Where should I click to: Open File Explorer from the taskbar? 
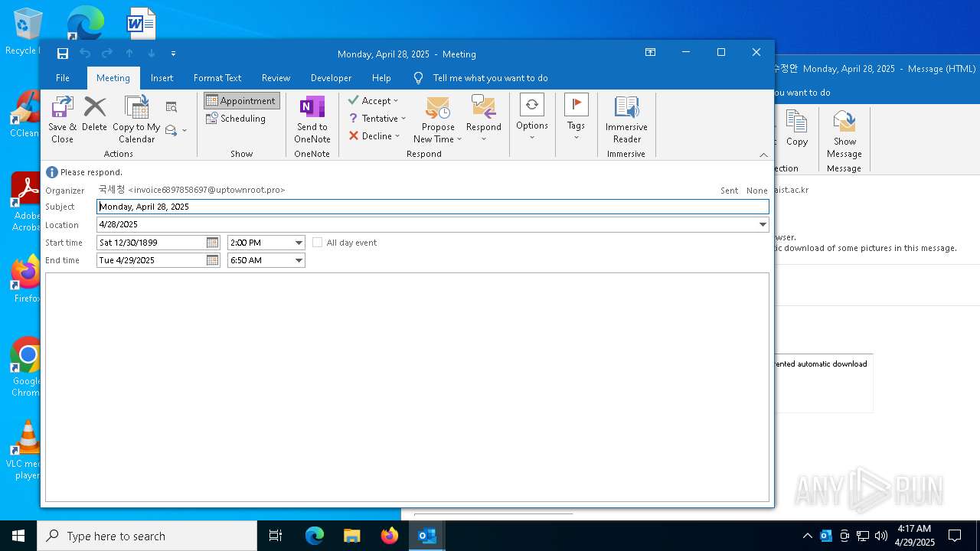click(352, 536)
